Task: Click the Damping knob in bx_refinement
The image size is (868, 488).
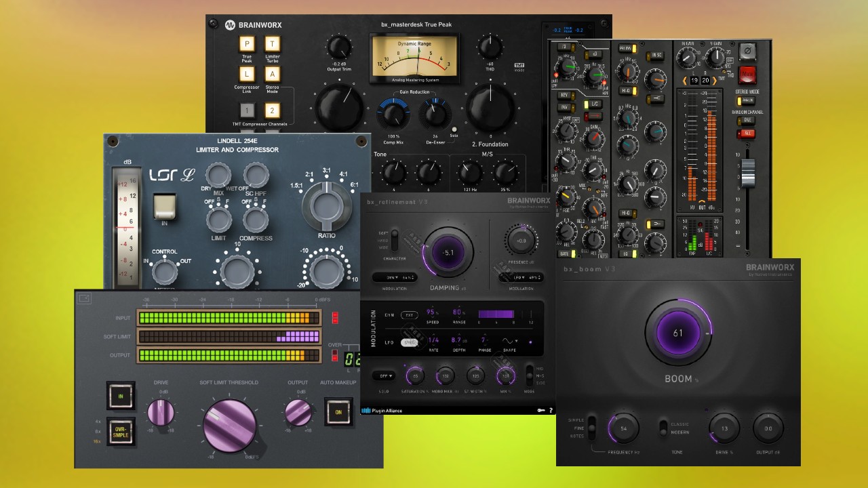Action: (x=448, y=252)
